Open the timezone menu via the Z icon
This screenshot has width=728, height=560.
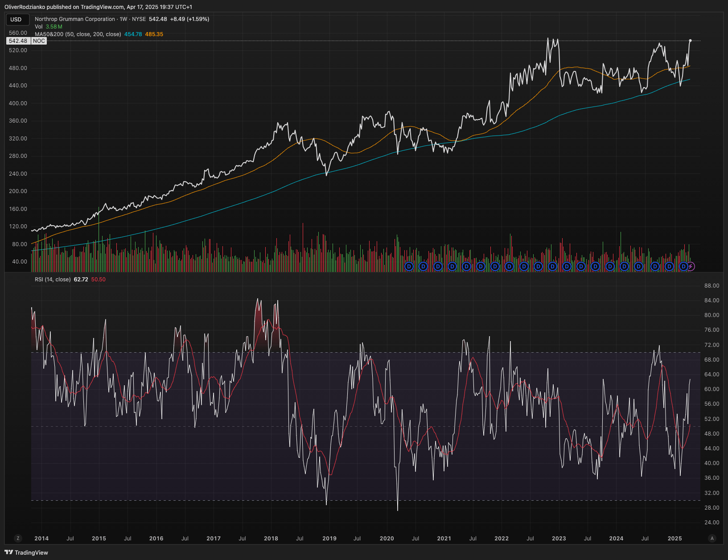18,538
